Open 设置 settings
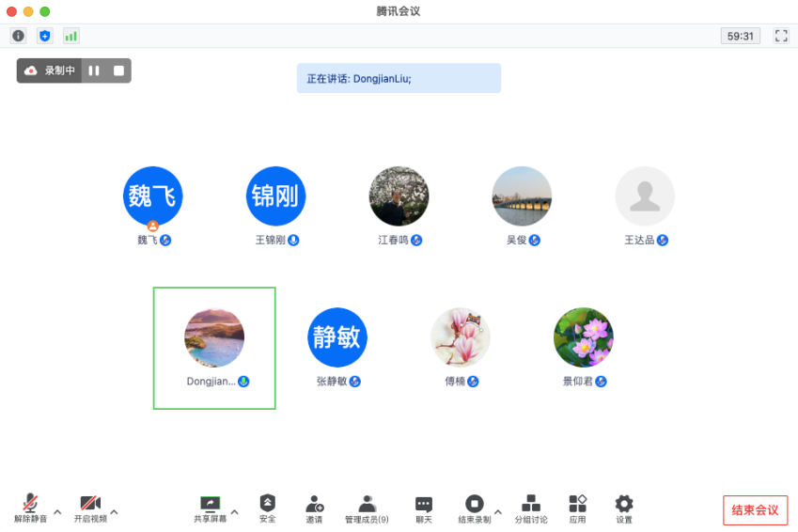 coord(624,509)
